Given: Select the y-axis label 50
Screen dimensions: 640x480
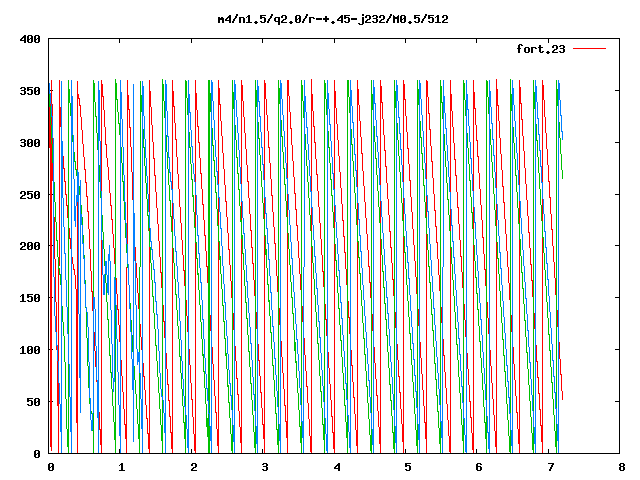Looking at the screenshot, I should click(34, 402).
